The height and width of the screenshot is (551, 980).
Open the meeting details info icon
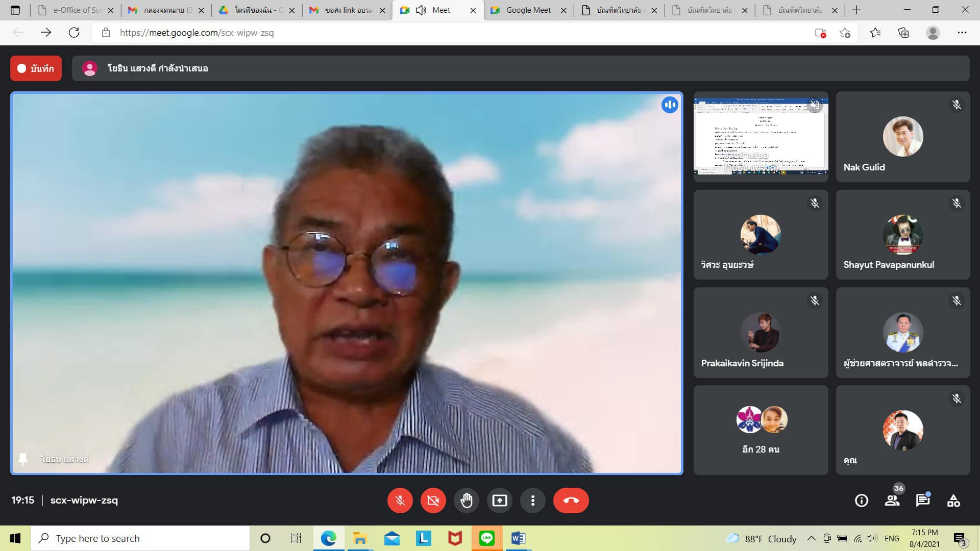[861, 500]
